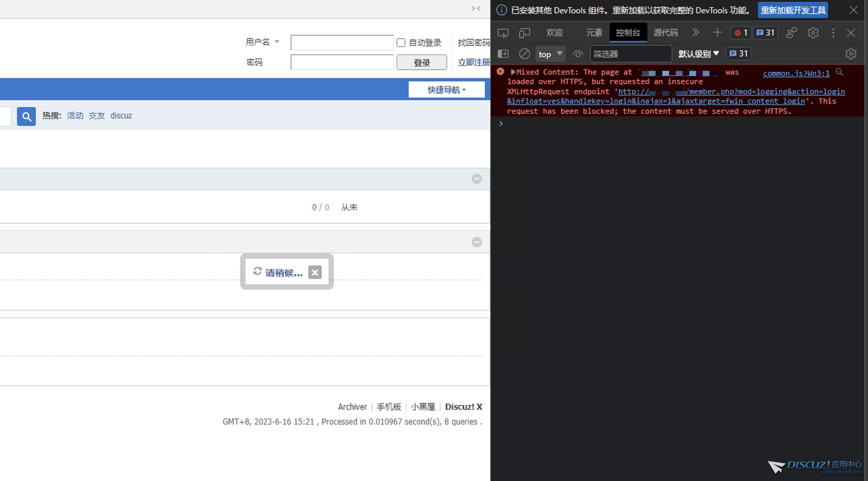This screenshot has height=481, width=868.
Task: Click the 筛选器 console filter input field
Action: coord(630,54)
